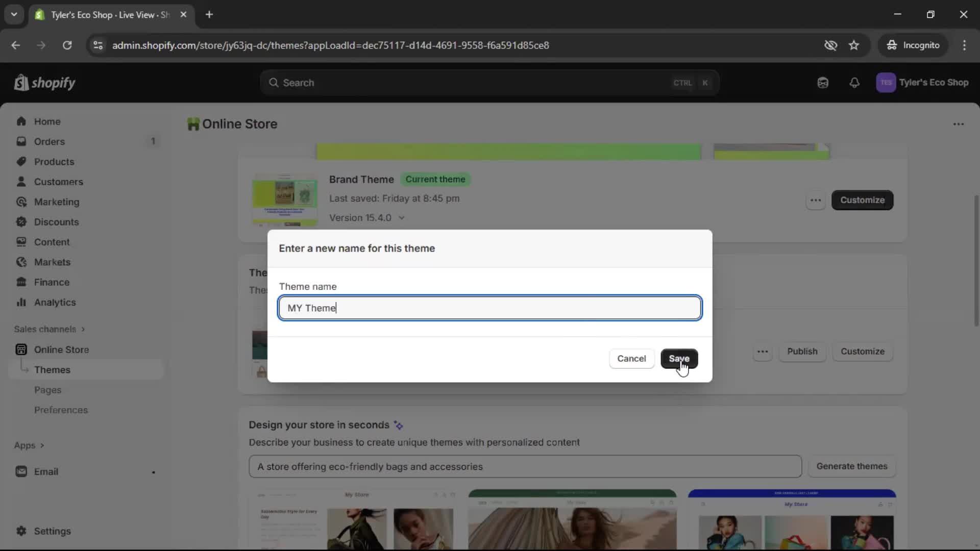Click inside the Theme name input field

point(489,308)
